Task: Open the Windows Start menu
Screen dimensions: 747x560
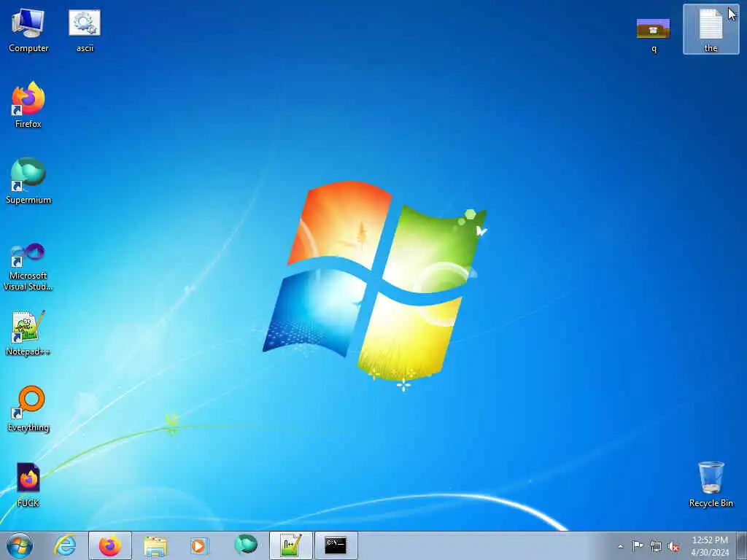Action: (x=20, y=545)
